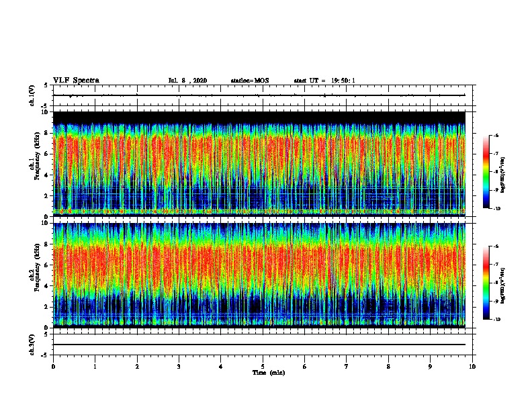
Task: Click the ch.1 colorbar PSD unit label
Action: coord(503,175)
